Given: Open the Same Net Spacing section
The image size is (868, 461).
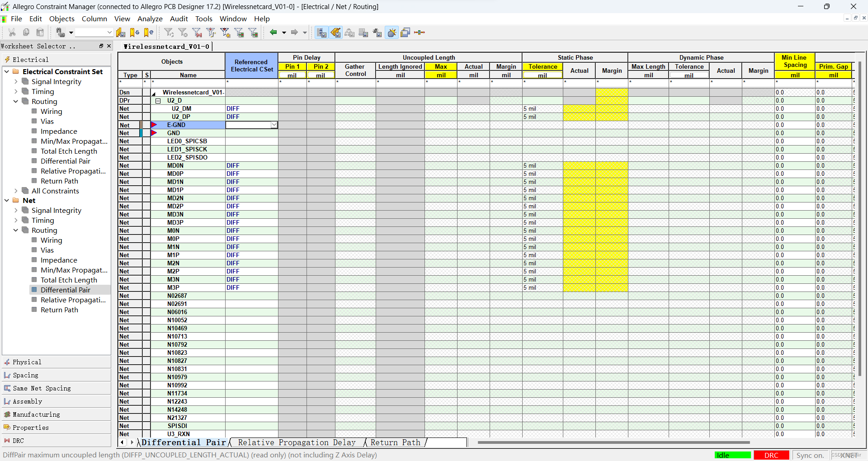Looking at the screenshot, I should 42,388.
